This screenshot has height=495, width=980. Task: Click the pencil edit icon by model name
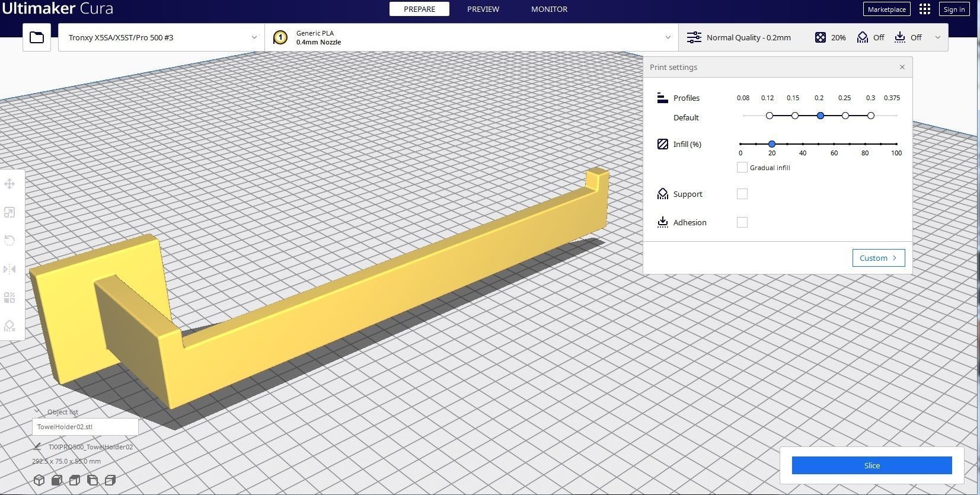point(37,446)
